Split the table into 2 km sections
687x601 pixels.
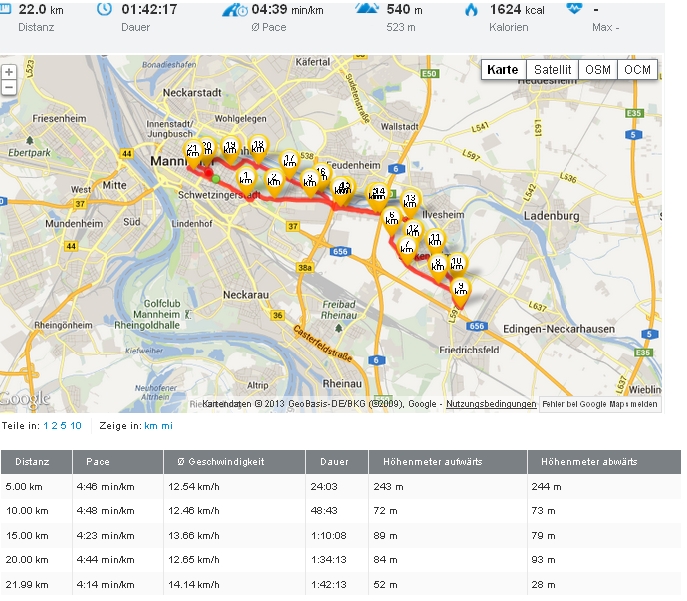pos(54,426)
